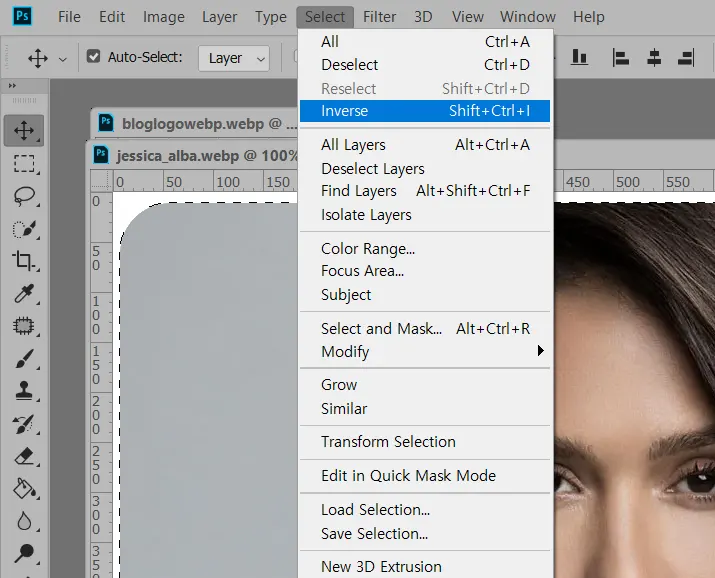
Task: Open Color Range dialog
Action: pyautogui.click(x=425, y=249)
